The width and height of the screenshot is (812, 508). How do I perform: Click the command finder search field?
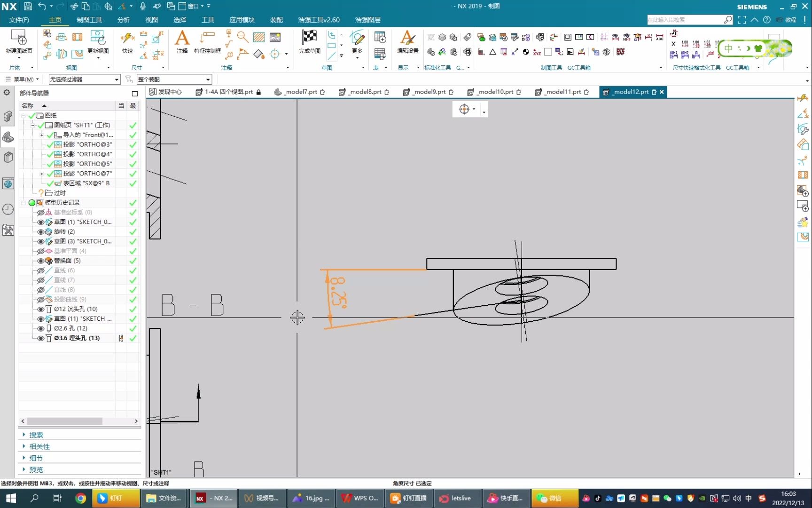coord(685,20)
